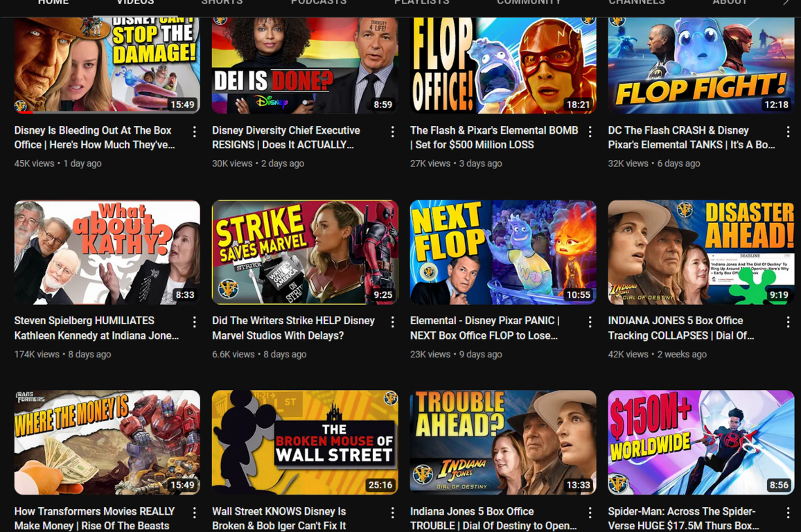Open 'Disney Is Bleeding Out At The Box Office' title
The image size is (801, 532).
click(94, 137)
